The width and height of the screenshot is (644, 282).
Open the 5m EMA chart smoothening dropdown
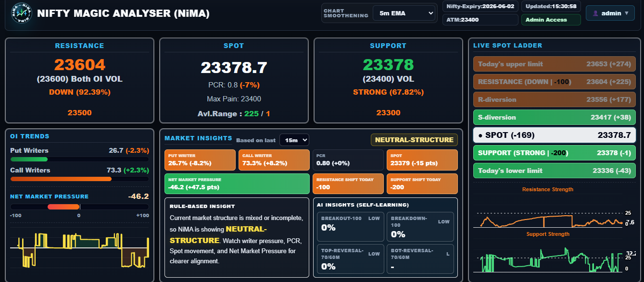[x=404, y=13]
